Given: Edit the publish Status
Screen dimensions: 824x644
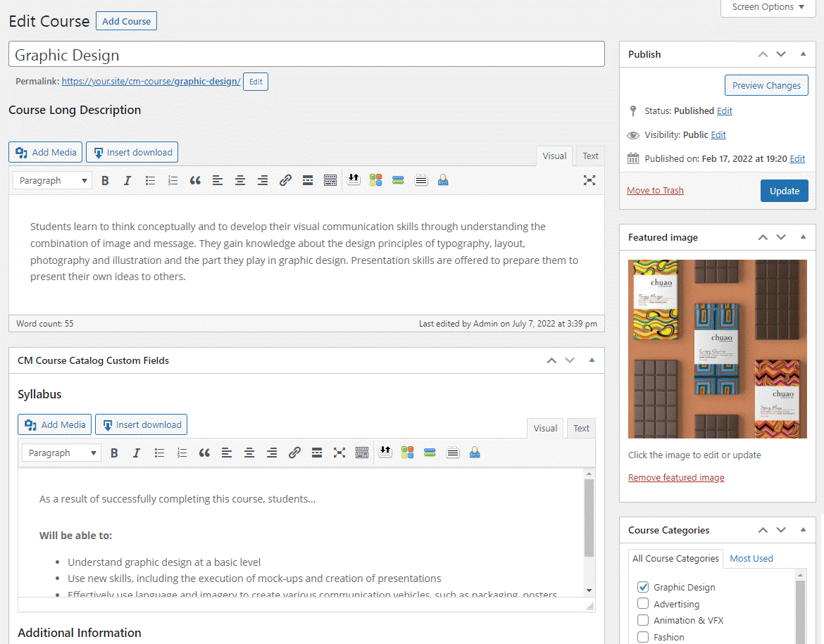Looking at the screenshot, I should tap(725, 111).
